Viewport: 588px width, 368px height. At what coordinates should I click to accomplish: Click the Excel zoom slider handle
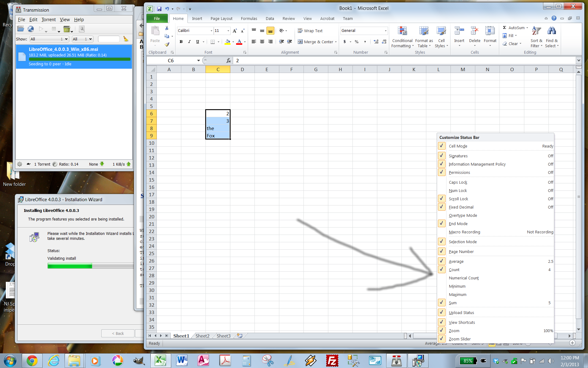click(550, 343)
